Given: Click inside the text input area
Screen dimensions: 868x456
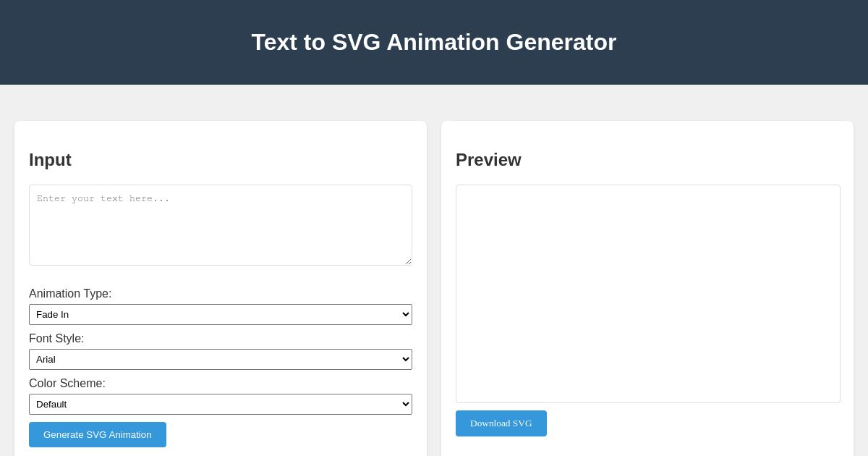Looking at the screenshot, I should pos(220,224).
